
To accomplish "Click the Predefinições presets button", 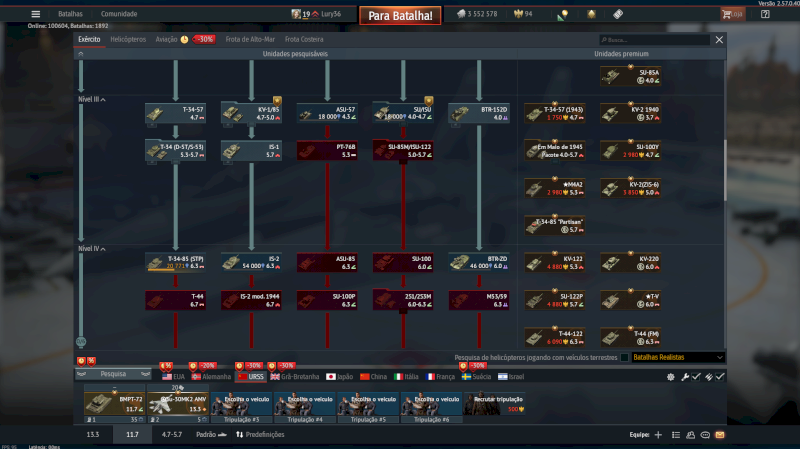I will [260, 435].
